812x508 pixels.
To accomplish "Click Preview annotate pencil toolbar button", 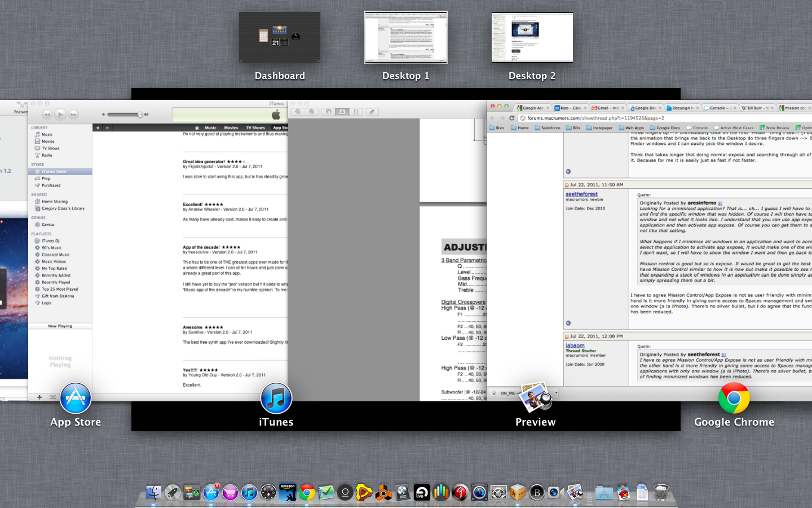I will click(x=372, y=112).
